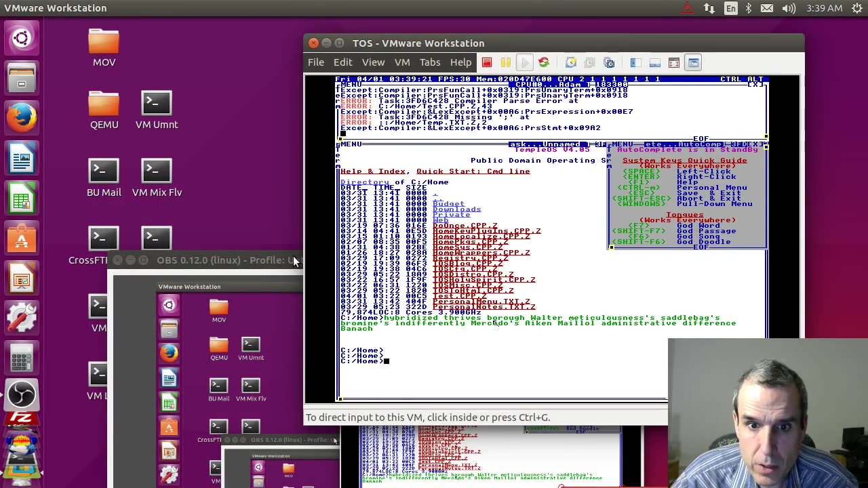Image resolution: width=868 pixels, height=488 pixels.
Task: Open the VM menu
Action: point(402,62)
